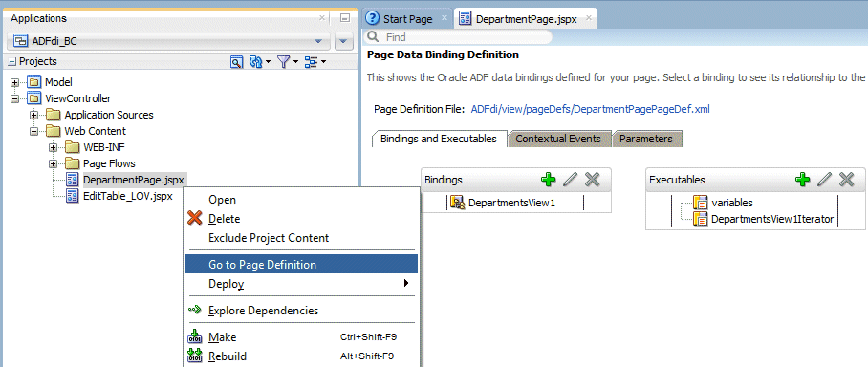This screenshot has width=868, height=367.
Task: Switch to the Contextual Events tab
Action: point(558,139)
